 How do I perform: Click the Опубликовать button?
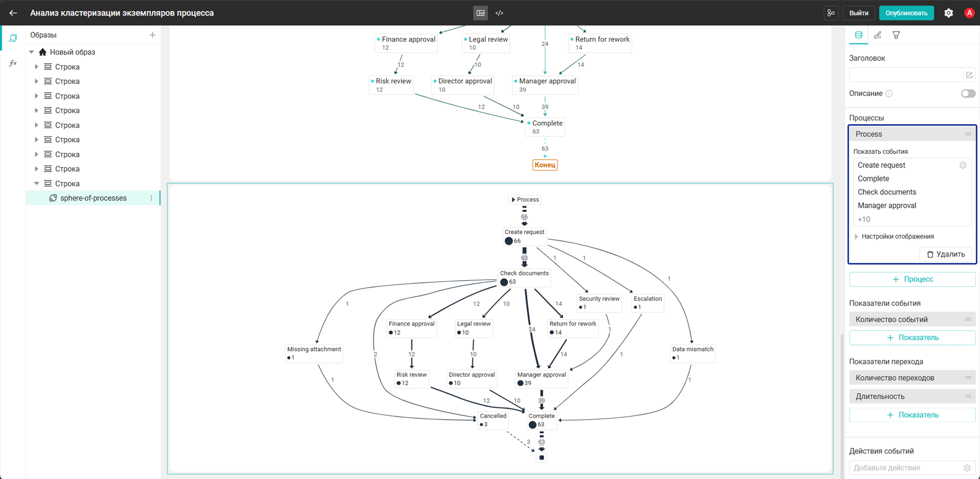tap(906, 13)
